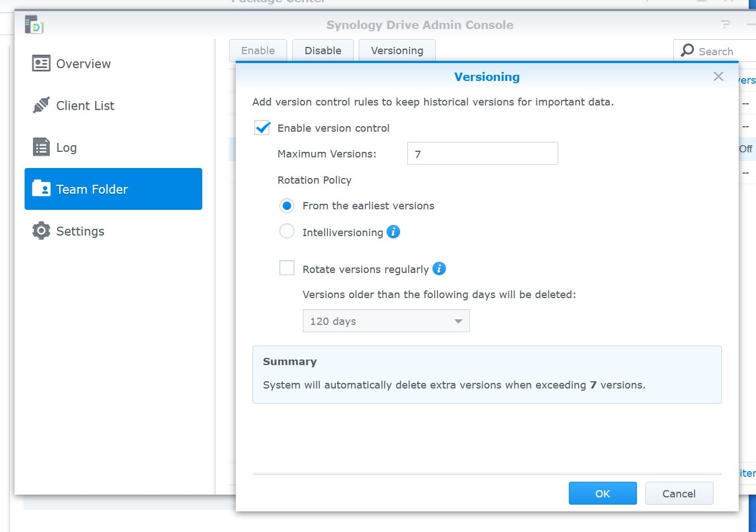Click the Settings gear icon
The image size is (756, 532).
(x=41, y=231)
